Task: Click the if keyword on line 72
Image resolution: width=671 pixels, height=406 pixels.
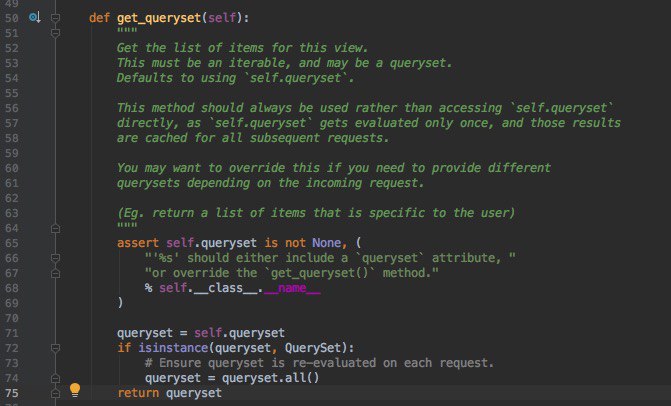Action: [x=124, y=348]
